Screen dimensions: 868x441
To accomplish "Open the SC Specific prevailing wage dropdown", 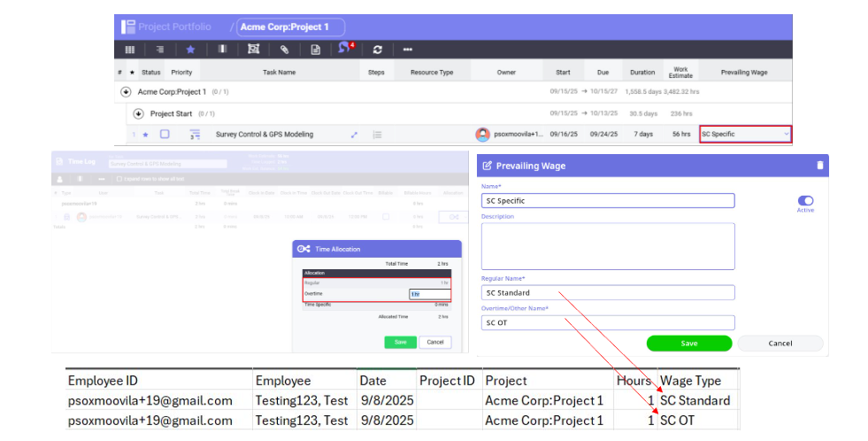I will 745,135.
